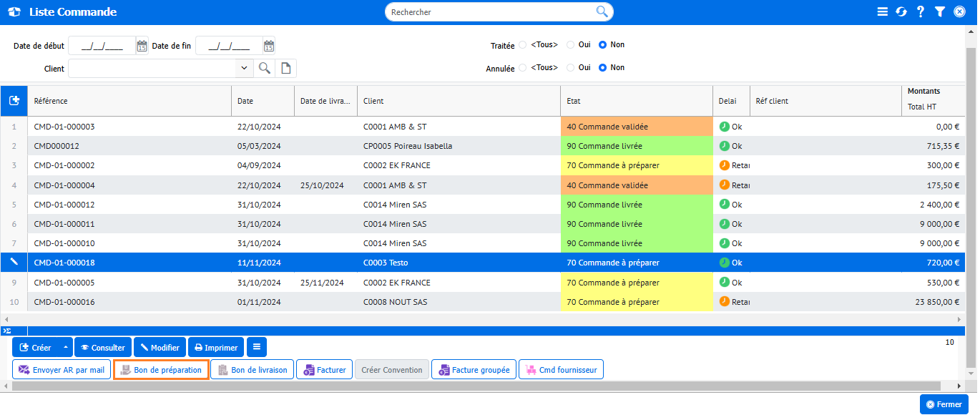
Task: Click the add-row icon in the table header corner
Action: pyautogui.click(x=14, y=101)
